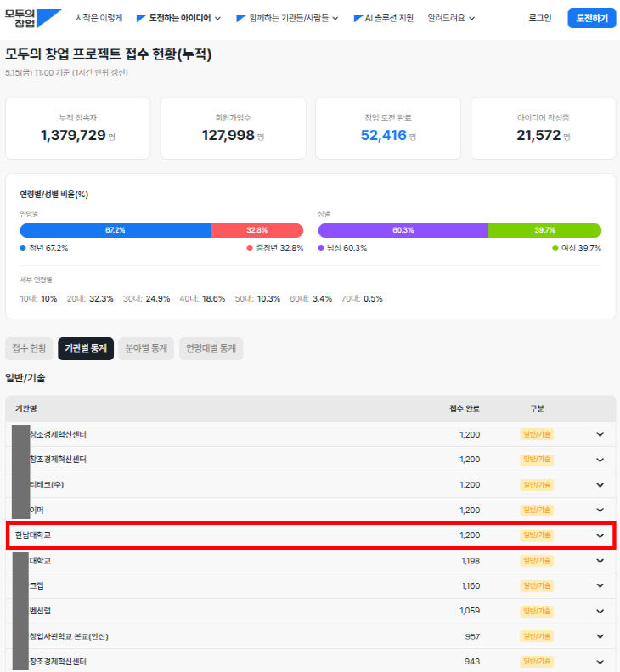Click the 한남대학교 institution name
Screen dimensions: 620x672
33,535
